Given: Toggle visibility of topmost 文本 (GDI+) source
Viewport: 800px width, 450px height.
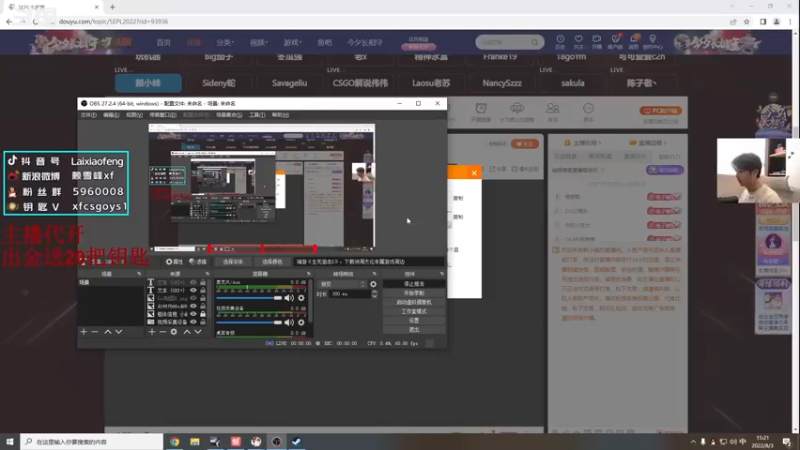Looking at the screenshot, I should click(193, 282).
